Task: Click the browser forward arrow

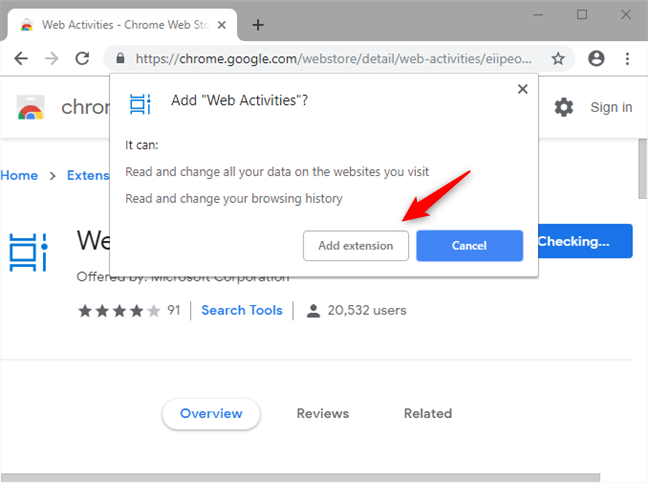Action: click(x=52, y=59)
